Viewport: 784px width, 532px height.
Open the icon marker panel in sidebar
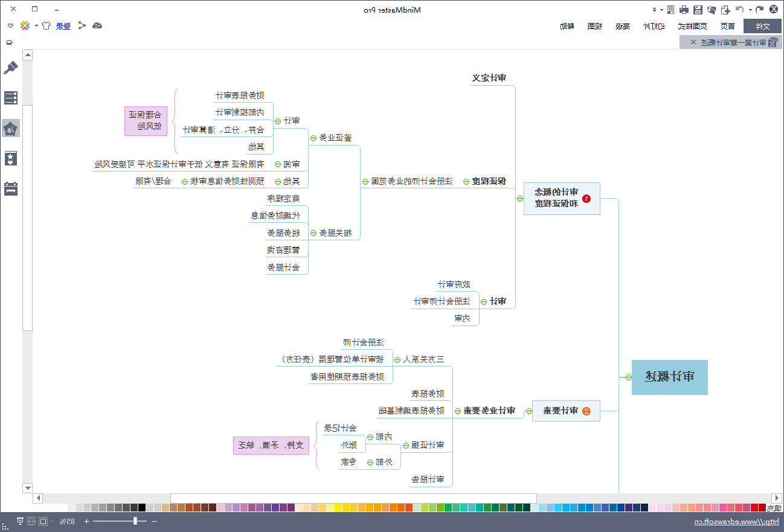(10, 128)
